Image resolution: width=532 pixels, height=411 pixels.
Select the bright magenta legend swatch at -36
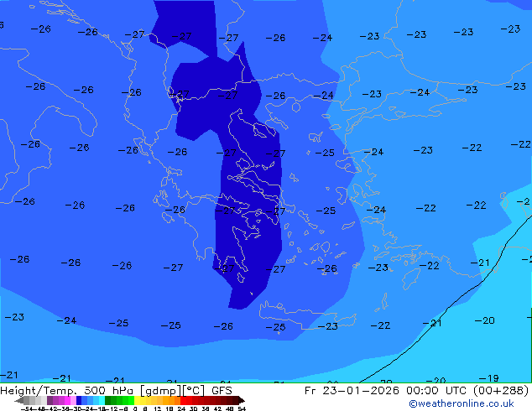67,400
